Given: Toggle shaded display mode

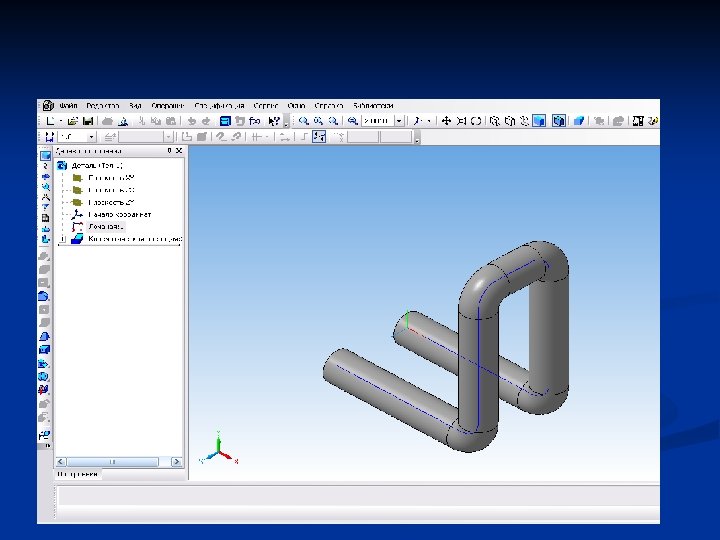Looking at the screenshot, I should coord(539,121).
